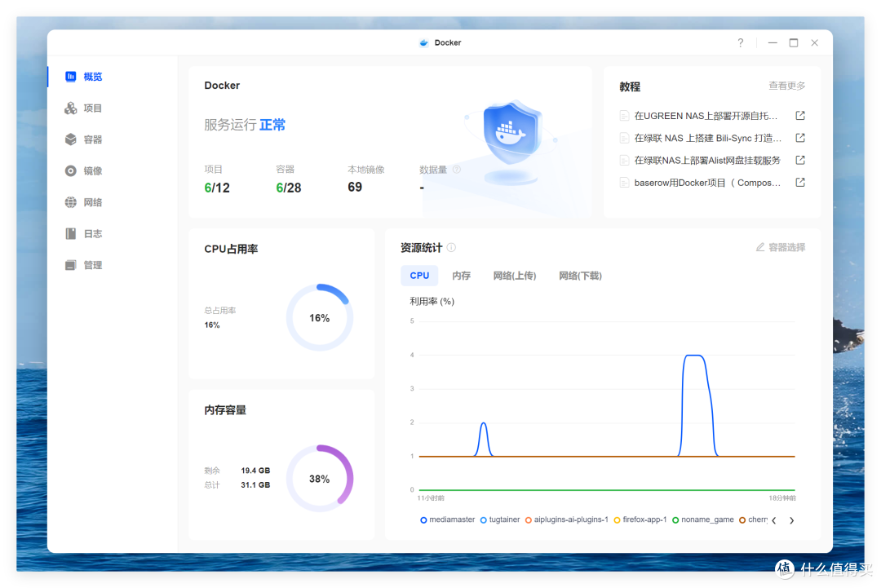
Task: Select 概览 in the sidebar menu
Action: pyautogui.click(x=93, y=77)
